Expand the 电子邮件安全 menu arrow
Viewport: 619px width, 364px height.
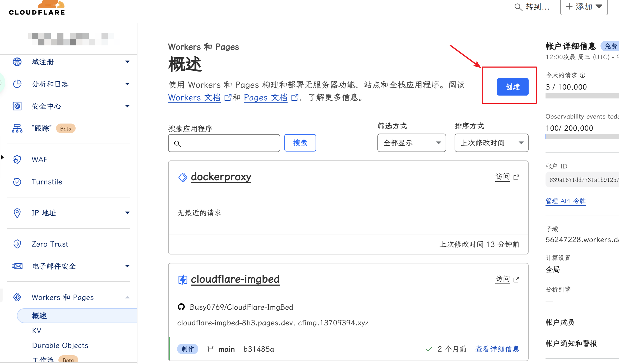[x=127, y=266]
